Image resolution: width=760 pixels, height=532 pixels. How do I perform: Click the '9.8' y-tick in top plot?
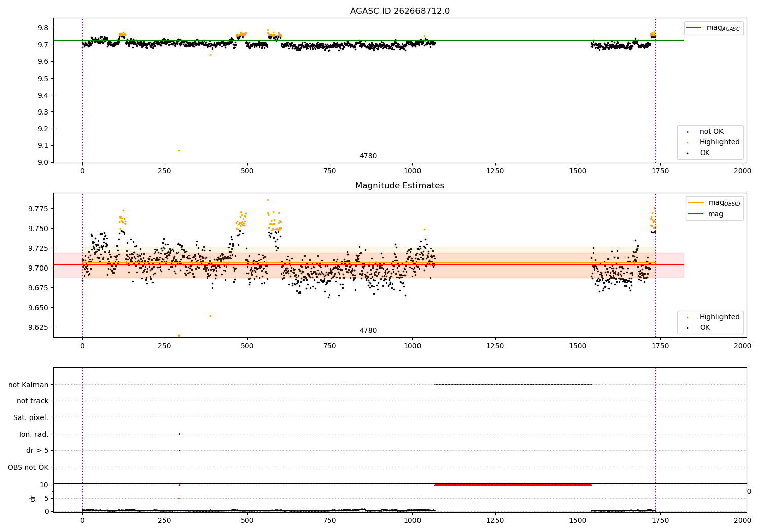(x=44, y=28)
